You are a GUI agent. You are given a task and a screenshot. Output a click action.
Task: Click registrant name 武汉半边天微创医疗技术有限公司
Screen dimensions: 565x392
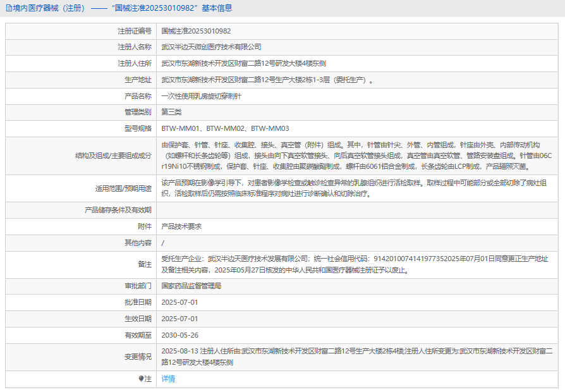[x=211, y=47]
